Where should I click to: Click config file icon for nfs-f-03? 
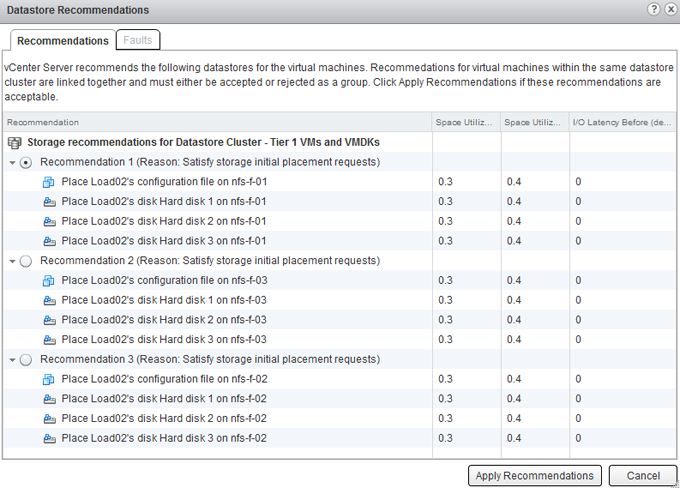click(49, 281)
